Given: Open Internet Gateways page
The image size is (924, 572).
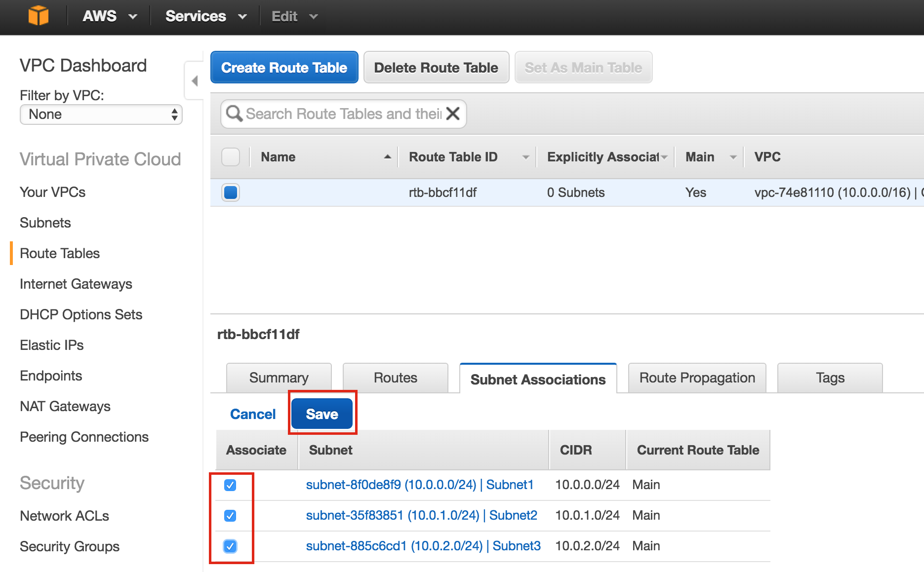Looking at the screenshot, I should click(76, 284).
